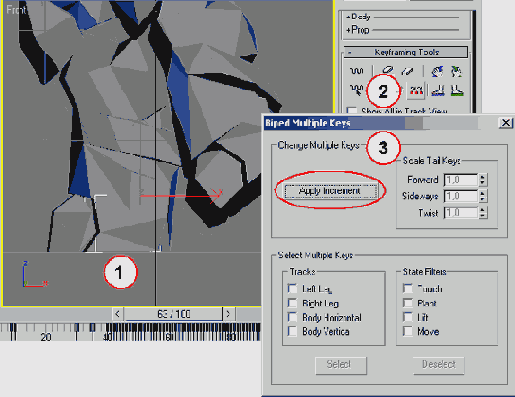
Task: Click the Sideways scale value field
Action: click(461, 196)
